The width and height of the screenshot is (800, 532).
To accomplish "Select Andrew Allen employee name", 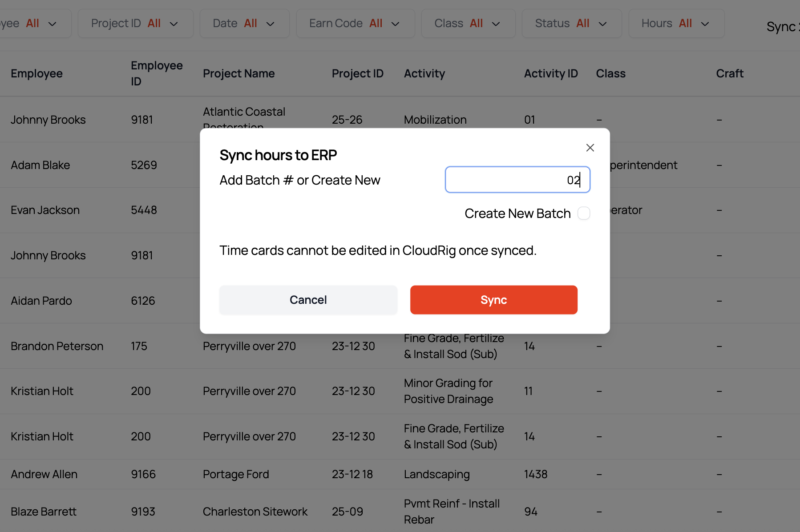I will (x=44, y=474).
